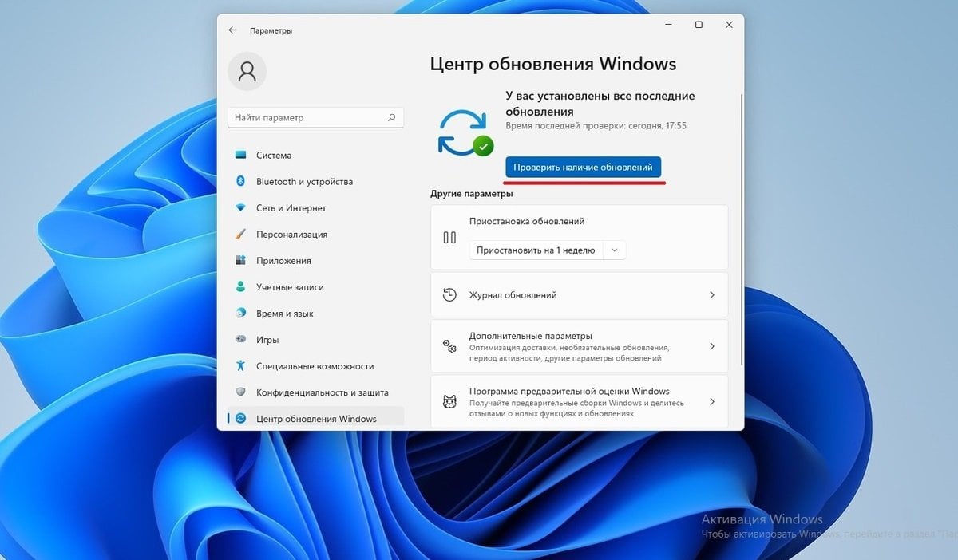This screenshot has height=560, width=958.
Task: Click the Приложения apps icon
Action: [x=240, y=261]
